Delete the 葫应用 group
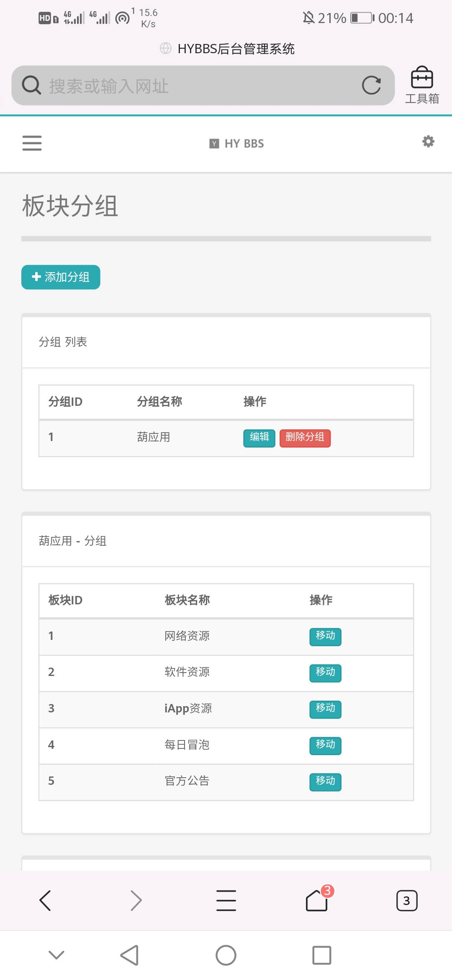 305,438
